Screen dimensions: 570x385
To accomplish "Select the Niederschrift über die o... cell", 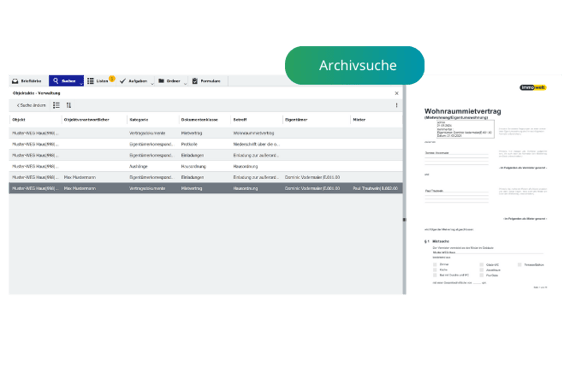I will click(x=256, y=144).
